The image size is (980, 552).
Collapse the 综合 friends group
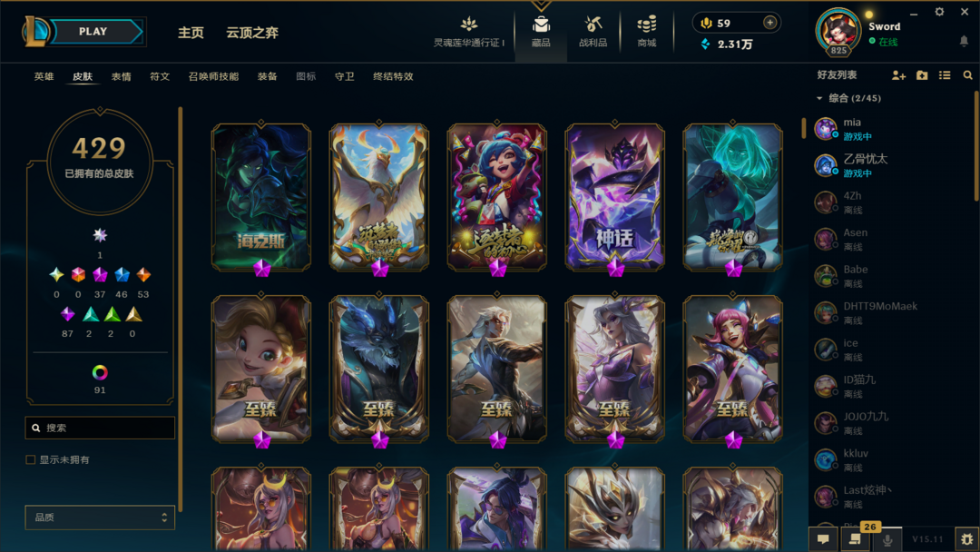point(819,98)
